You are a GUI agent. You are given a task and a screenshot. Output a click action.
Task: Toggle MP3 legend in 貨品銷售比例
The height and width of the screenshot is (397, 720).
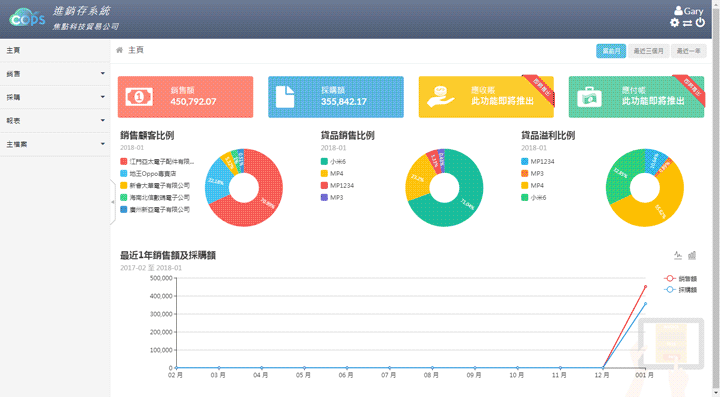pyautogui.click(x=332, y=197)
